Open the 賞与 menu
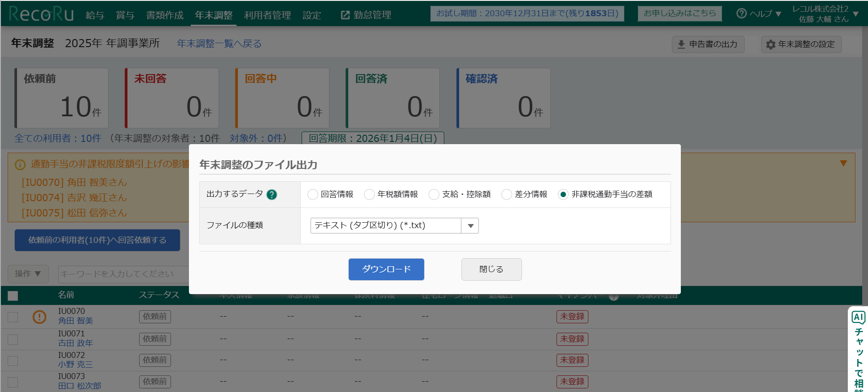 pos(125,15)
